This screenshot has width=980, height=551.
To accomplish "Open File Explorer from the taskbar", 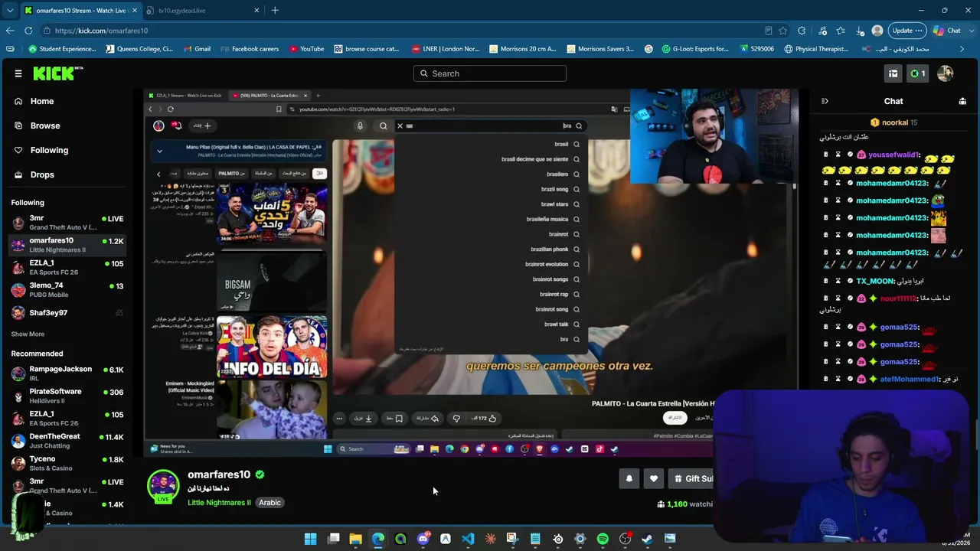I will (x=355, y=539).
